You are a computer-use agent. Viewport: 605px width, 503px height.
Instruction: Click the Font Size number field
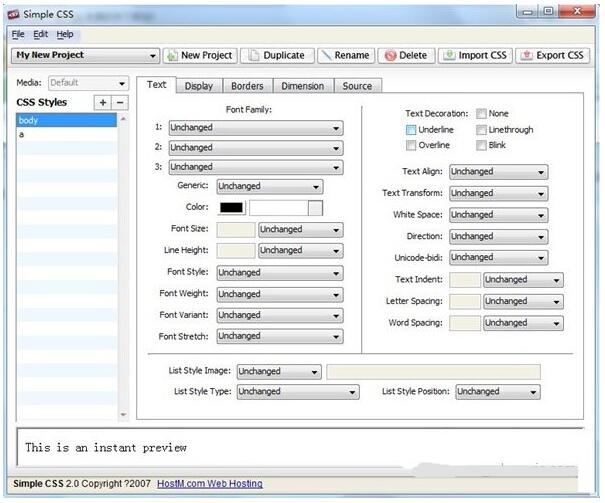click(x=236, y=230)
